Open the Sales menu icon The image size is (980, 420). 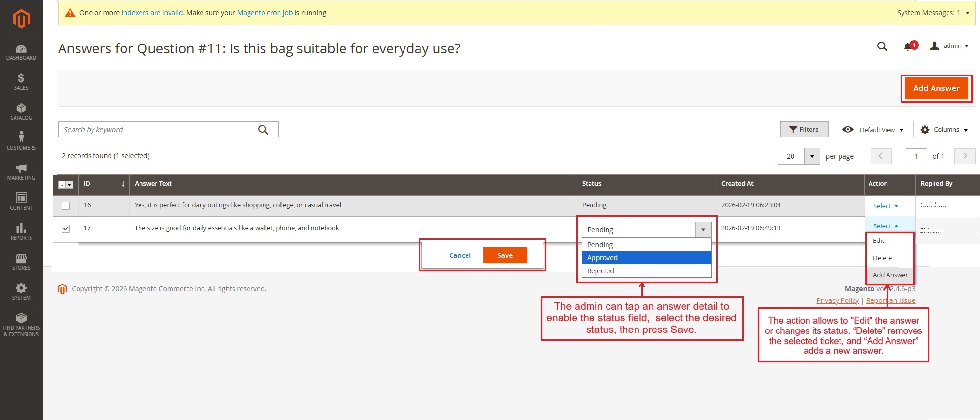click(x=21, y=81)
